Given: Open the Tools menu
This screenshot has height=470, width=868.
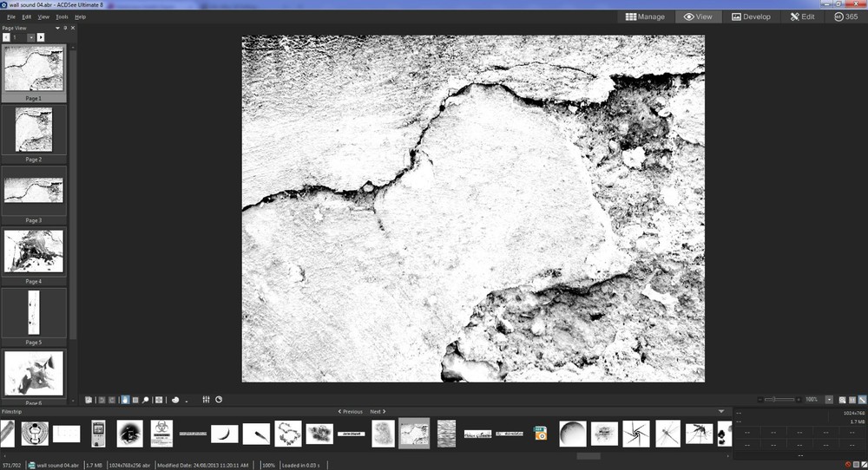Looking at the screenshot, I should coord(62,16).
